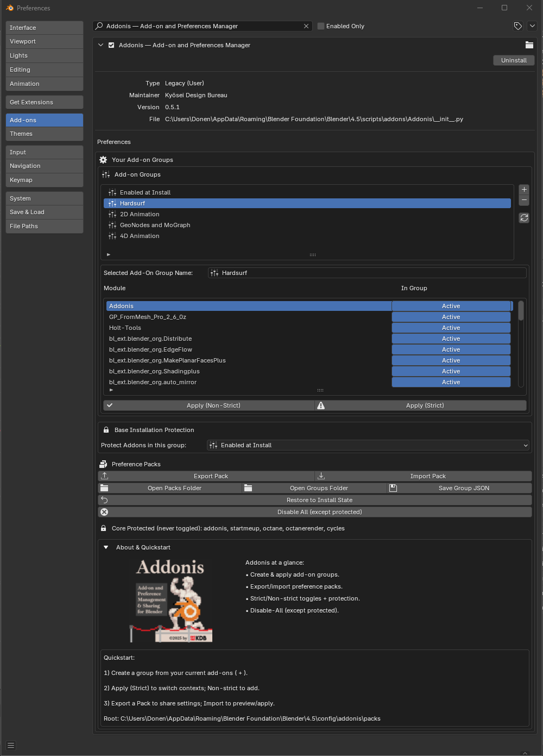The width and height of the screenshot is (543, 756).
Task: Toggle the Enabled Only checkbox
Action: [x=321, y=26]
